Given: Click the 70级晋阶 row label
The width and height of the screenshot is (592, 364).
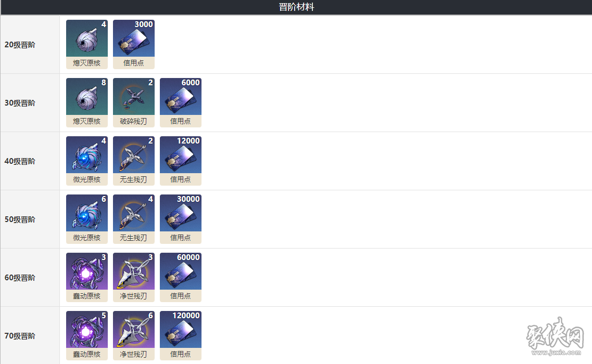Looking at the screenshot, I should (x=20, y=336).
